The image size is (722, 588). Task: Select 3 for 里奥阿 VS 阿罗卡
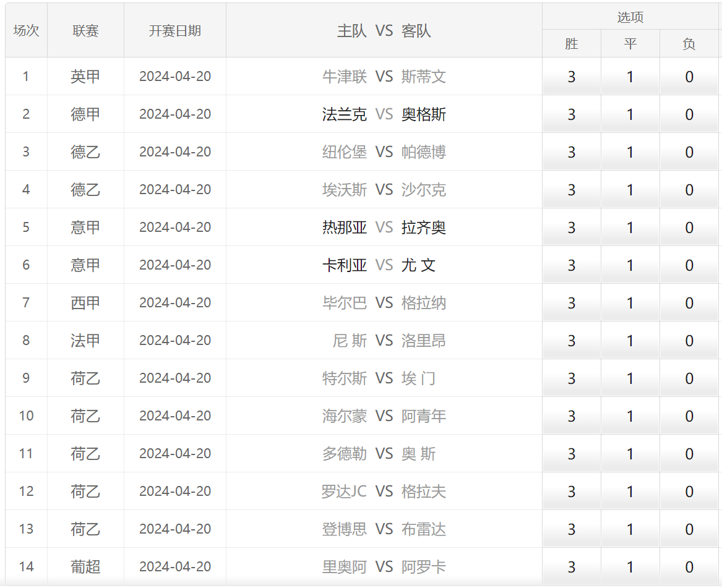572,567
